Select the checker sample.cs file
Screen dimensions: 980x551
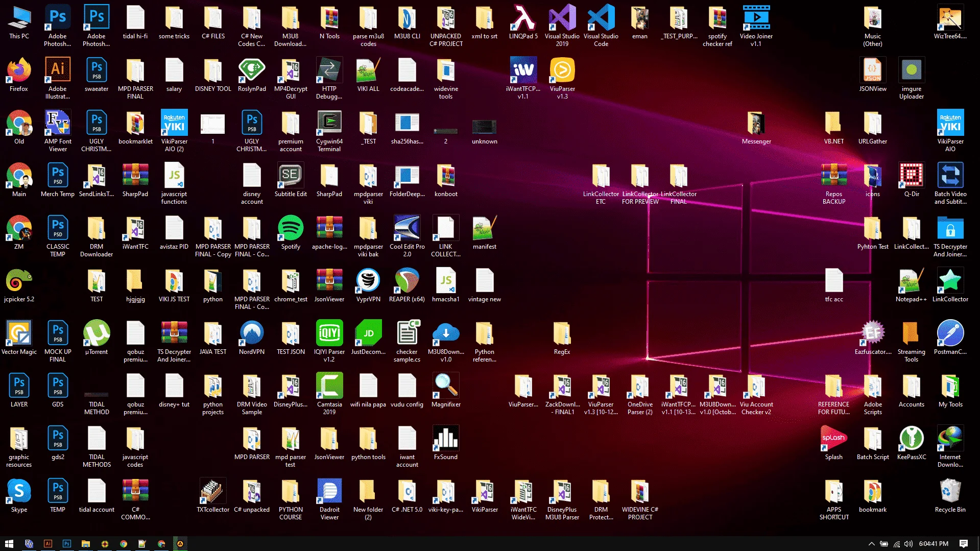point(407,342)
